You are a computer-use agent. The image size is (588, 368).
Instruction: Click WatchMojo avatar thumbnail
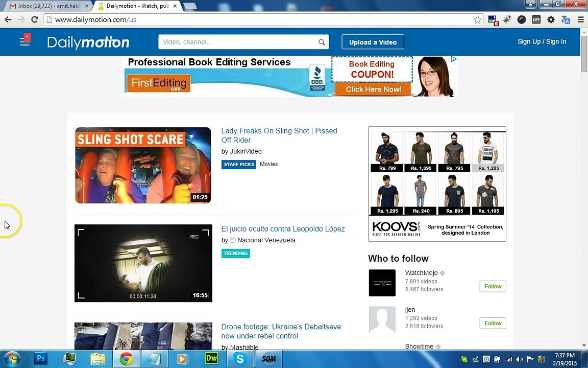382,283
